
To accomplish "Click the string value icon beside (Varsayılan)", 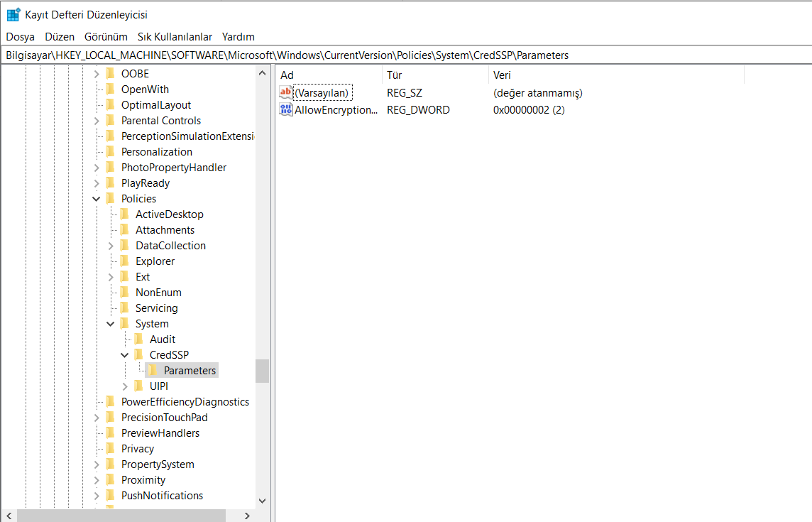I will [286, 93].
